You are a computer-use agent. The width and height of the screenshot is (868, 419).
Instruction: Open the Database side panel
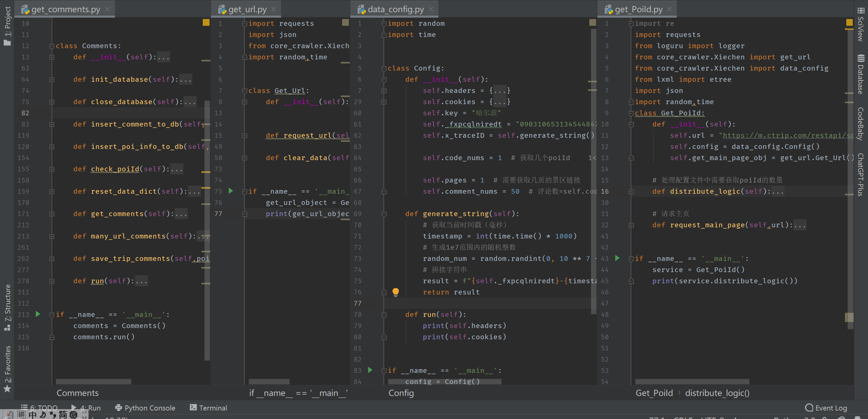click(861, 74)
